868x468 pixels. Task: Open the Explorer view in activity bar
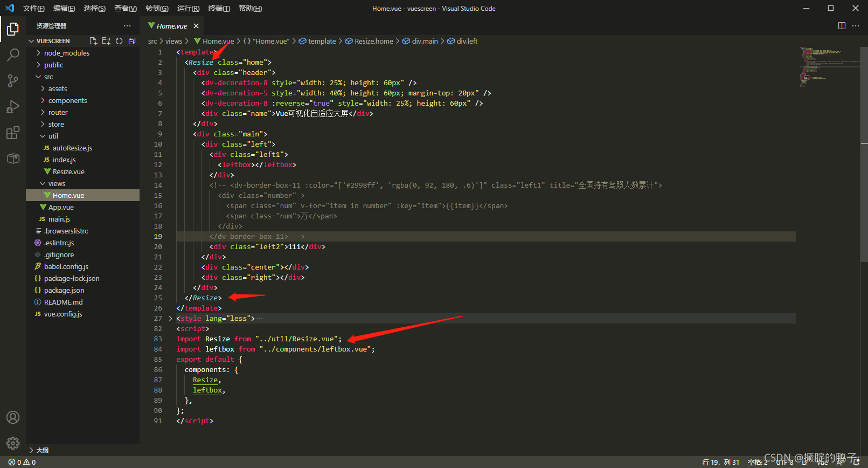(13, 29)
